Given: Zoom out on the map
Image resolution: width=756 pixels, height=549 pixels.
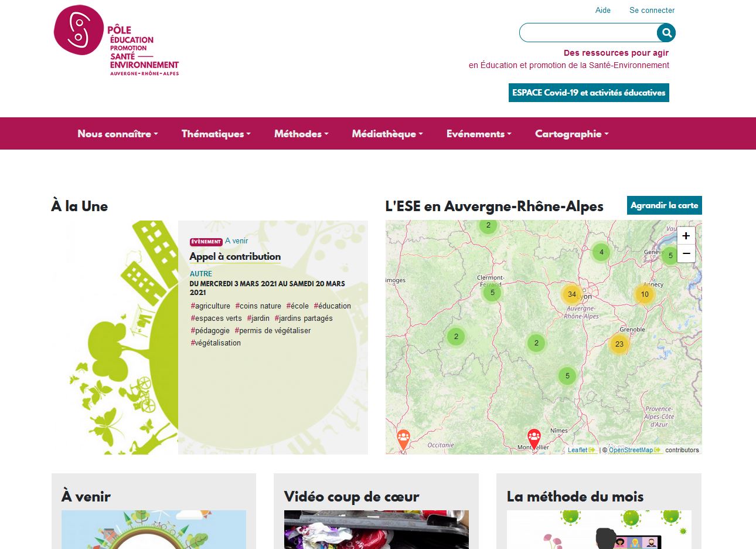Looking at the screenshot, I should click(686, 253).
